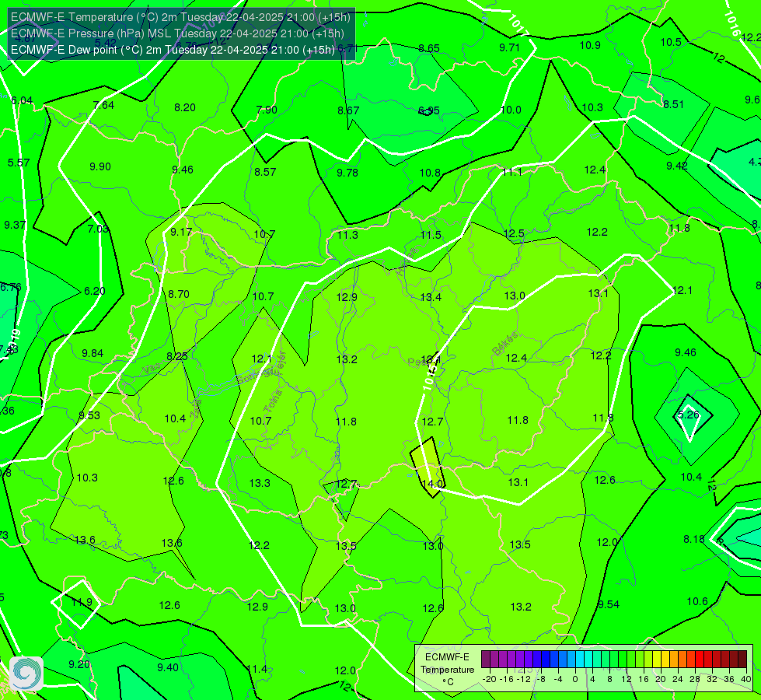Click the 11.9 value inside the white diamond
761x700 pixels.
click(82, 602)
